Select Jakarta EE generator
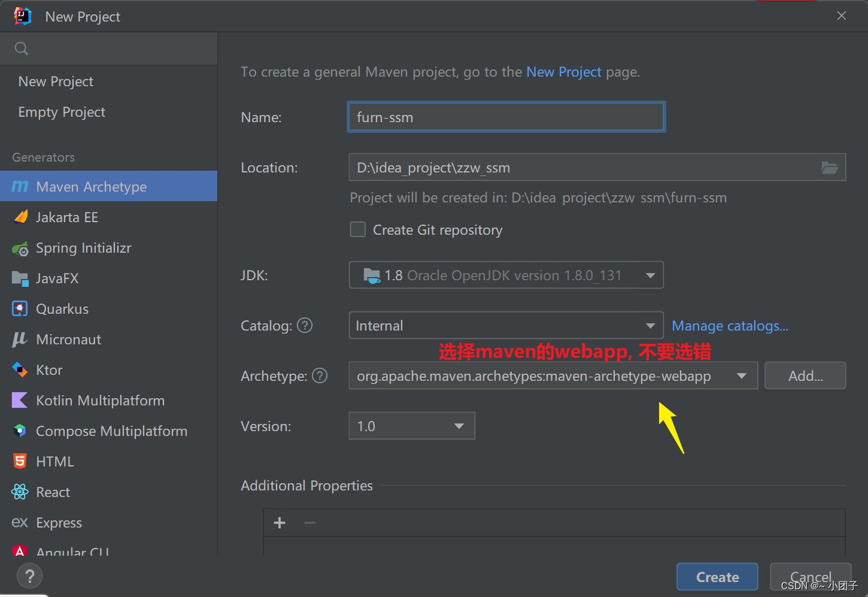 click(109, 217)
